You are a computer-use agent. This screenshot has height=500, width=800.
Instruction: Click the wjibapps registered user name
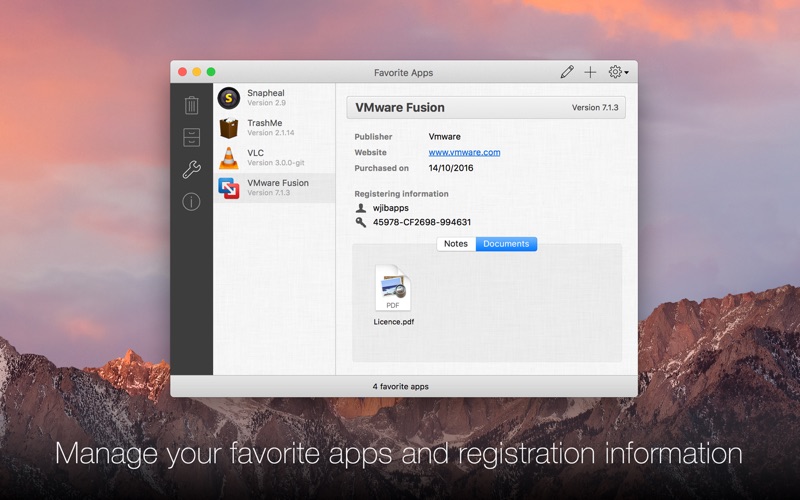click(x=391, y=208)
